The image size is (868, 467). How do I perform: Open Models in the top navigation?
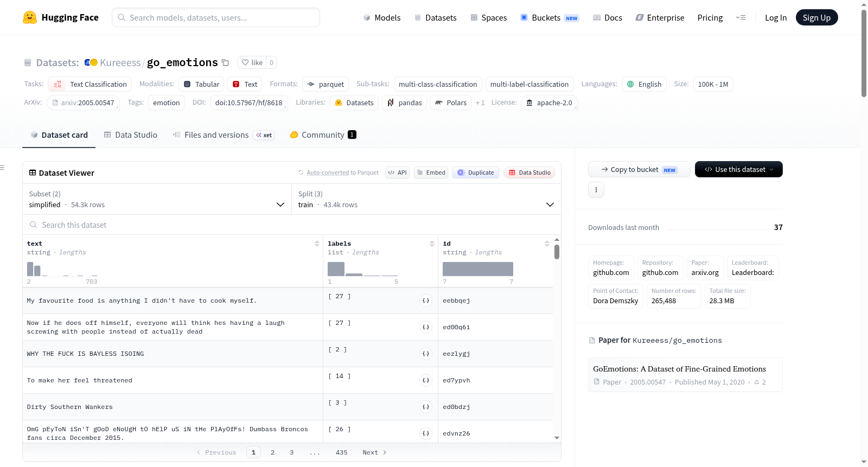pos(382,18)
